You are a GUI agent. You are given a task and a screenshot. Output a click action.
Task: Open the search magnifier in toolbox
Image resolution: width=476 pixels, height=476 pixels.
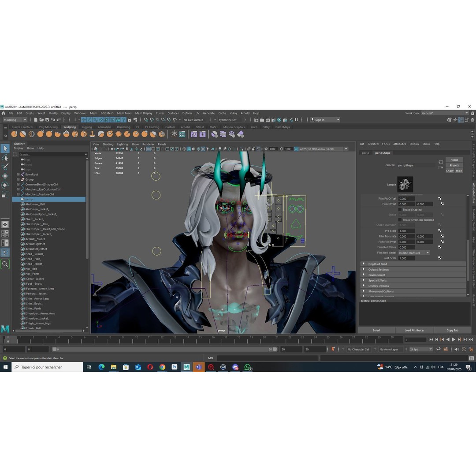click(x=5, y=264)
